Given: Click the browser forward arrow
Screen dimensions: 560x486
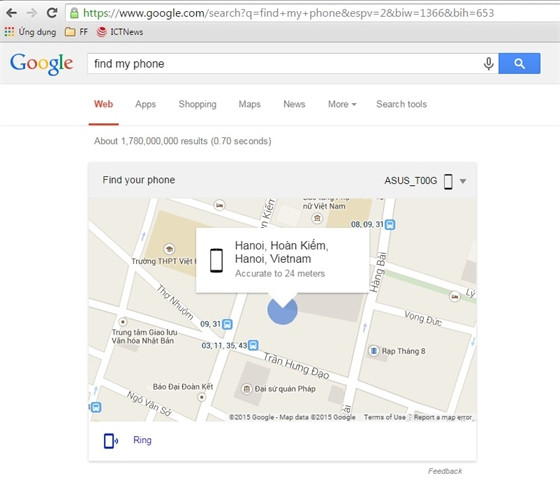Looking at the screenshot, I should pos(32,13).
